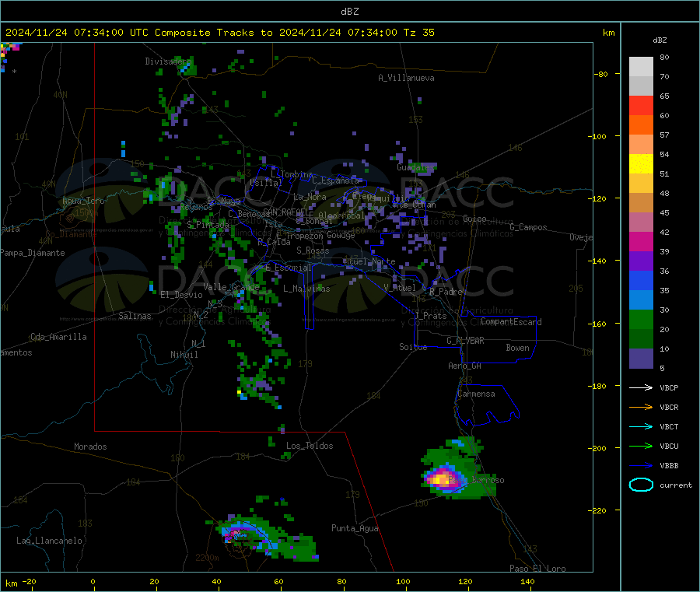Click the S_Rosas place label
700x592 pixels.
tap(313, 250)
